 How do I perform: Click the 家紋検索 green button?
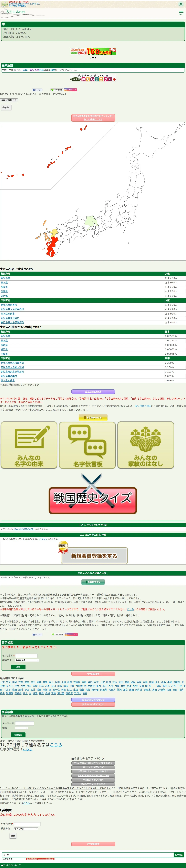pyautogui.click(x=18, y=735)
